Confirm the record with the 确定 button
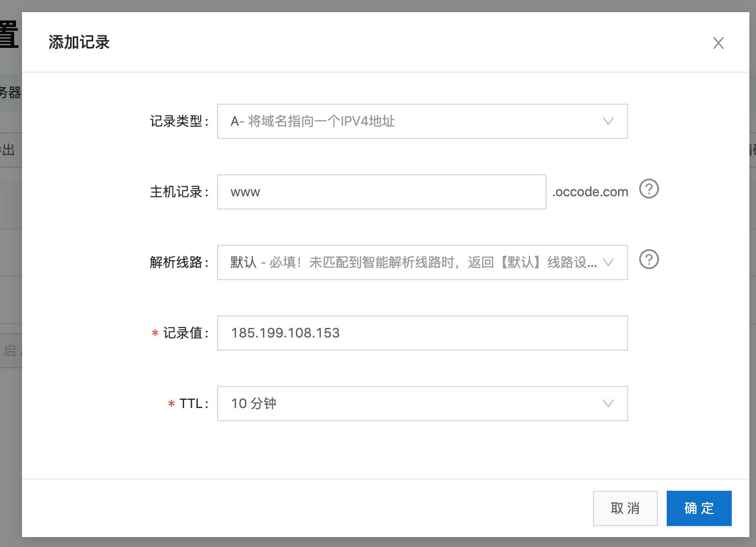Image resolution: width=756 pixels, height=547 pixels. point(699,508)
